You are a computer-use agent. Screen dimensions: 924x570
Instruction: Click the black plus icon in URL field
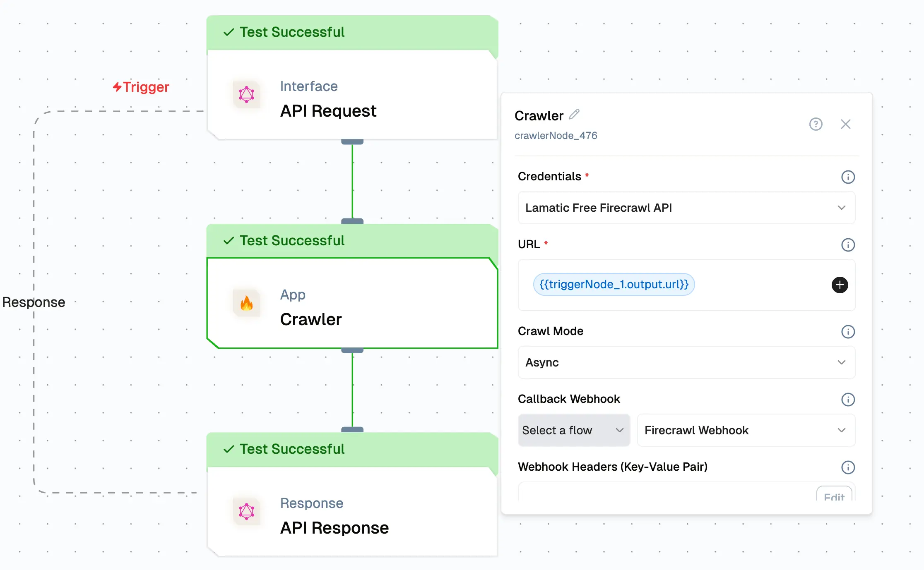(840, 285)
